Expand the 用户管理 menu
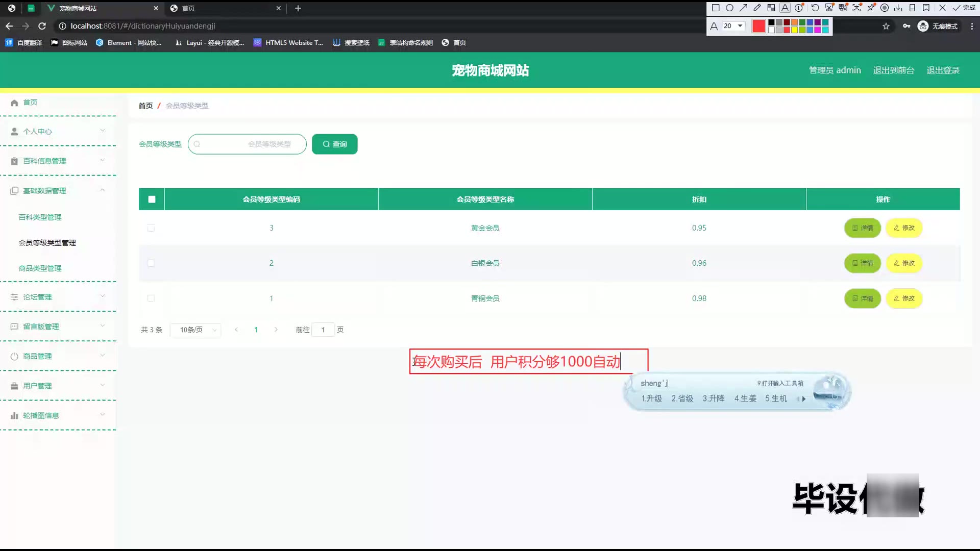 tap(58, 386)
